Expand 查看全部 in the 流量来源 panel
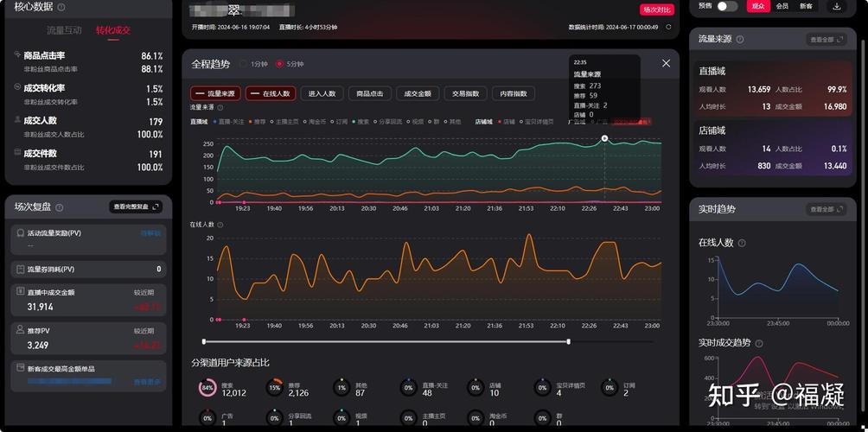868x432 pixels. (826, 39)
